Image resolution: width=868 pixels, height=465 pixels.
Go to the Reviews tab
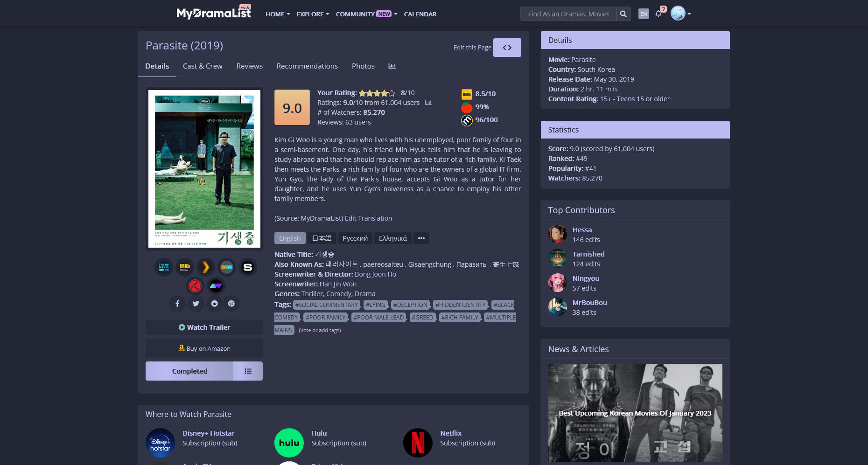(249, 66)
